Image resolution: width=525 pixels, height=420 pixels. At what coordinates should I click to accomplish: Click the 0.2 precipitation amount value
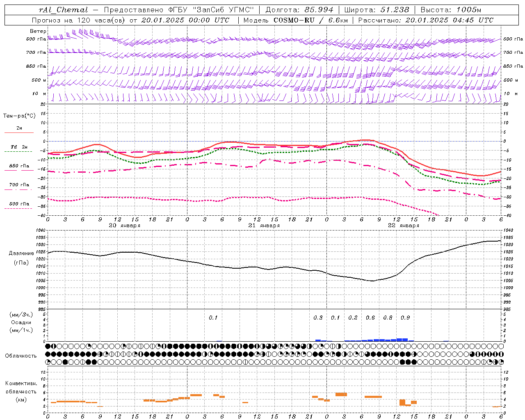[353, 318]
